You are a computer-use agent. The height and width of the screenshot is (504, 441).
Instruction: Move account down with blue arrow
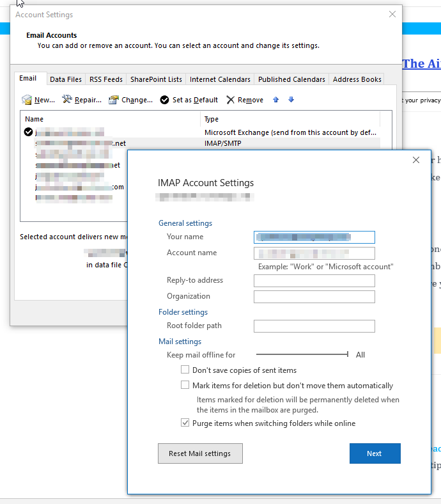[291, 100]
